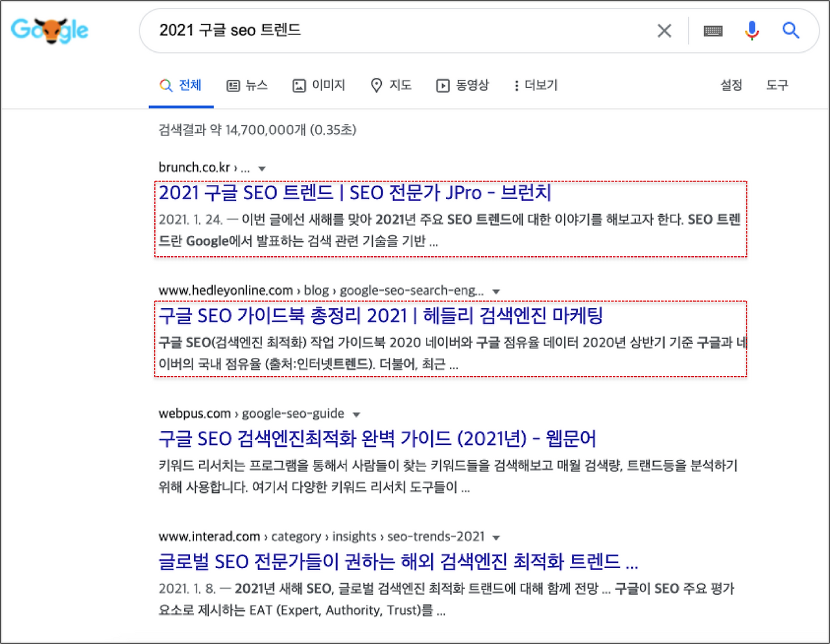The width and height of the screenshot is (830, 644).
Task: Open result '2021 구글 SEO 트렌드 | SEO 전문가 JPro'
Action: coord(355,193)
